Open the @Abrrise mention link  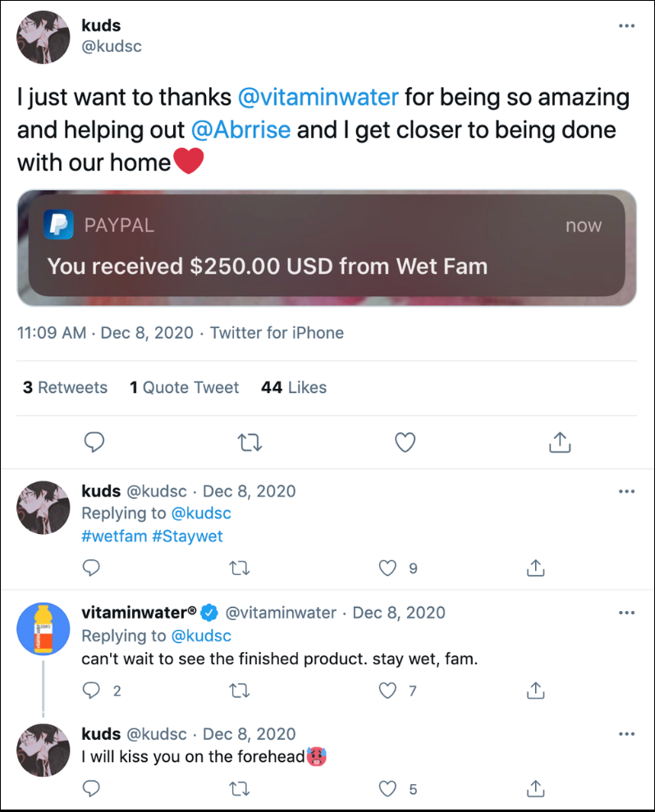[240, 130]
